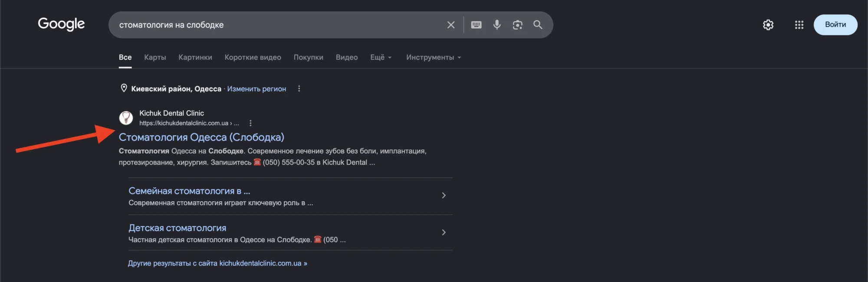The width and height of the screenshot is (868, 282).
Task: Click the Google logo
Action: [x=61, y=24]
